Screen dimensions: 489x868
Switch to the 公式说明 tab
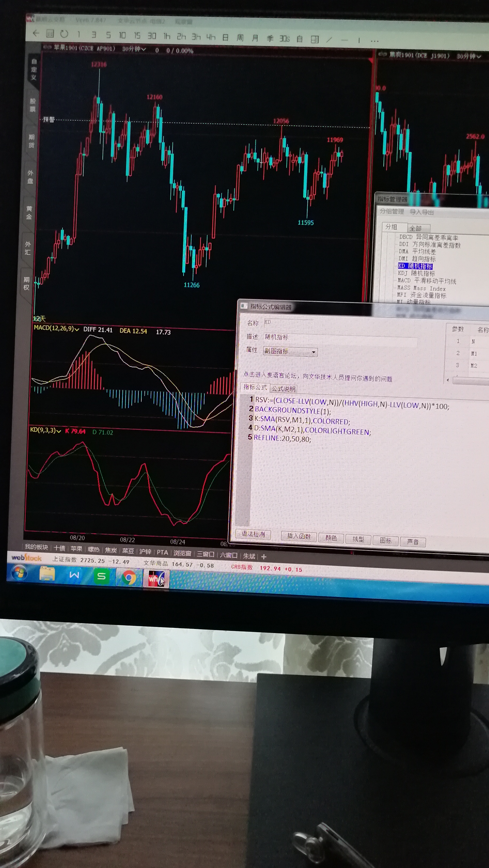coord(284,389)
